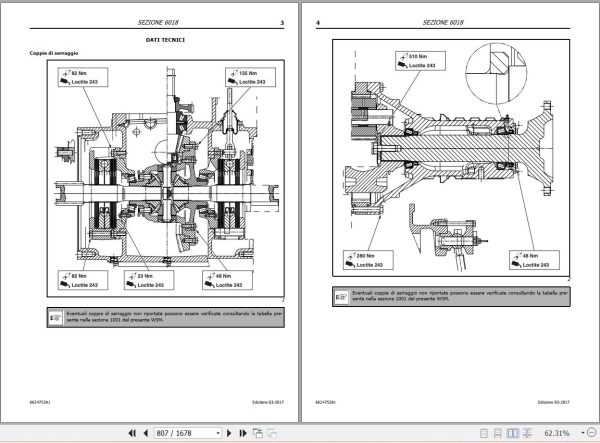Switch to single page view
The image size is (600, 443).
pyautogui.click(x=484, y=433)
